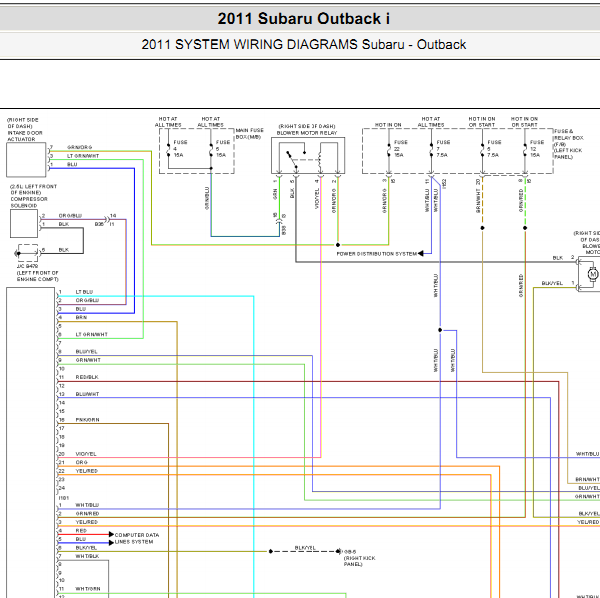This screenshot has height=598, width=600.
Task: Click the BLK/YEL label on the dashed wire
Action: [305, 547]
